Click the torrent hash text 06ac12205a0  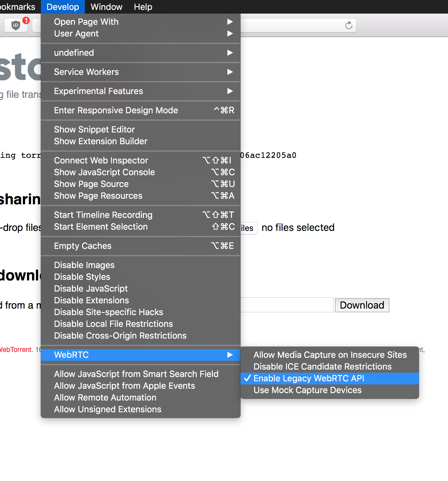(x=268, y=155)
